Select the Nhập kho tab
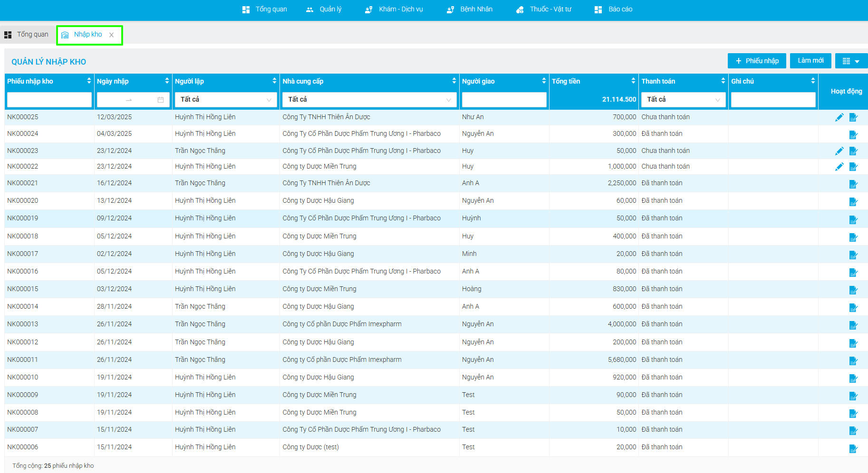This screenshot has width=868, height=473. (88, 35)
